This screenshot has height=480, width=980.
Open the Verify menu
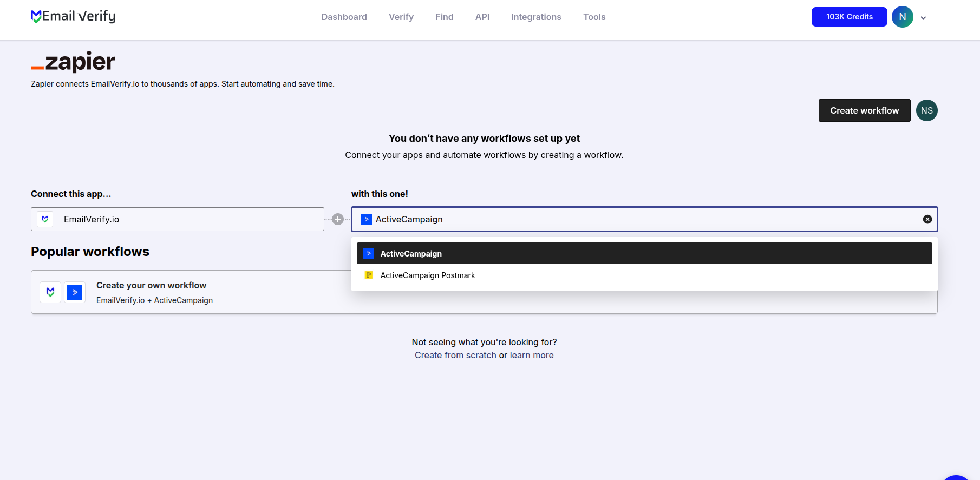[401, 17]
